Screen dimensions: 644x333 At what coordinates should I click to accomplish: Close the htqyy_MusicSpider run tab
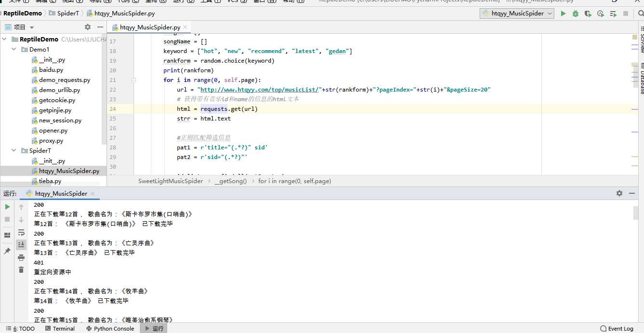coord(93,194)
